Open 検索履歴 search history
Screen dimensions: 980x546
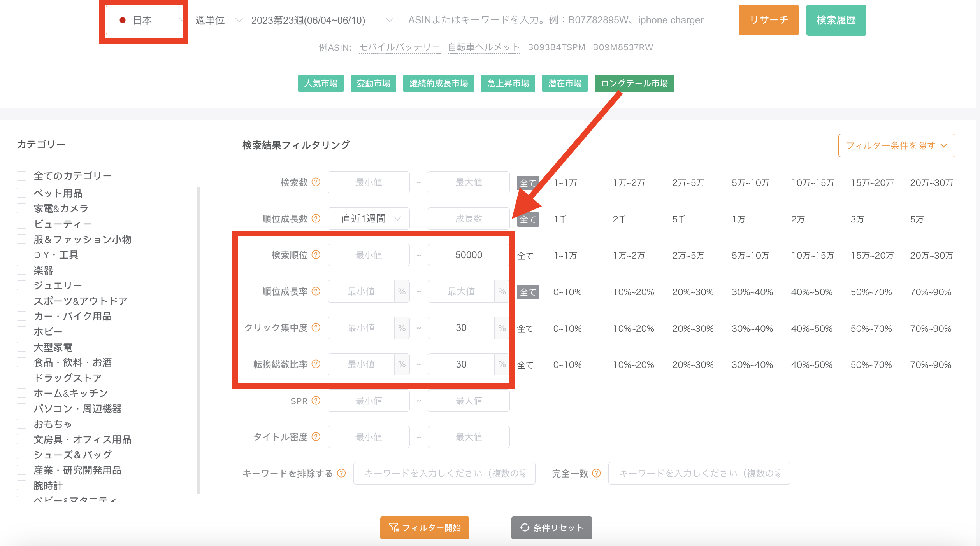(x=836, y=20)
